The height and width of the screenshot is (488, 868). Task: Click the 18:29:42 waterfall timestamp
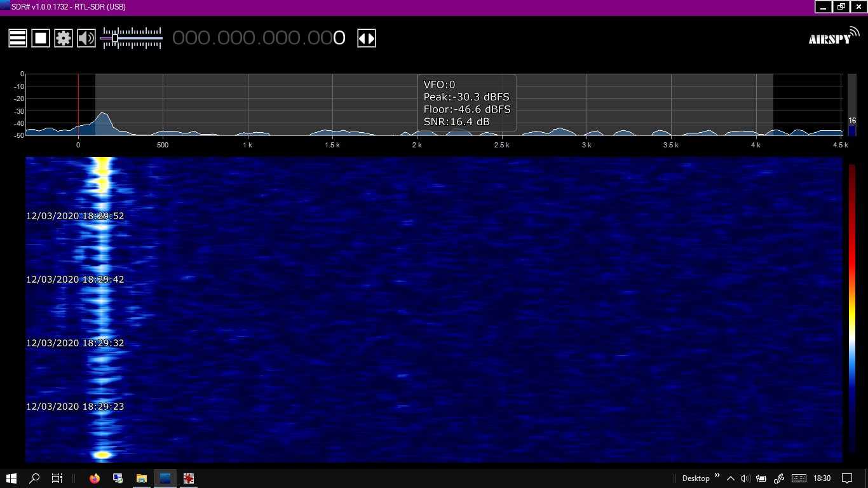[x=75, y=280]
